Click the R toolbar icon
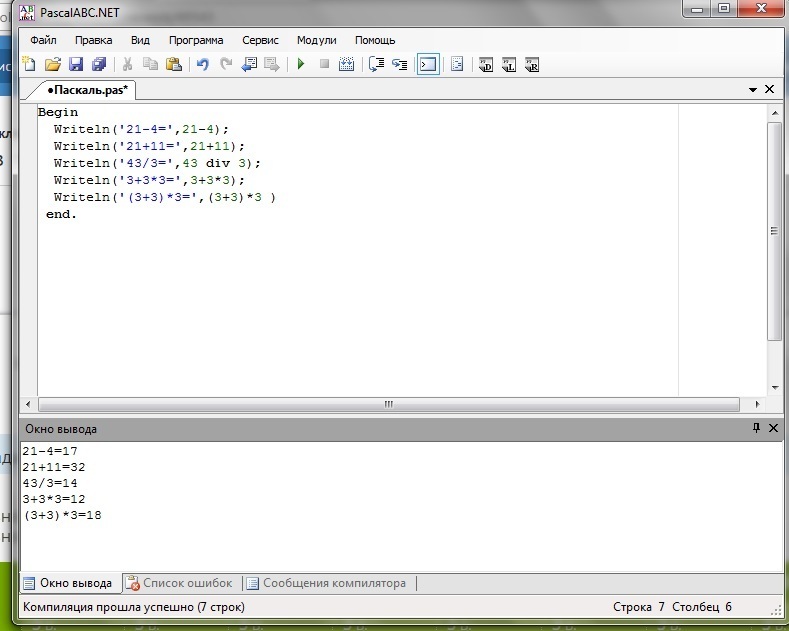This screenshot has width=789, height=631. [x=532, y=65]
